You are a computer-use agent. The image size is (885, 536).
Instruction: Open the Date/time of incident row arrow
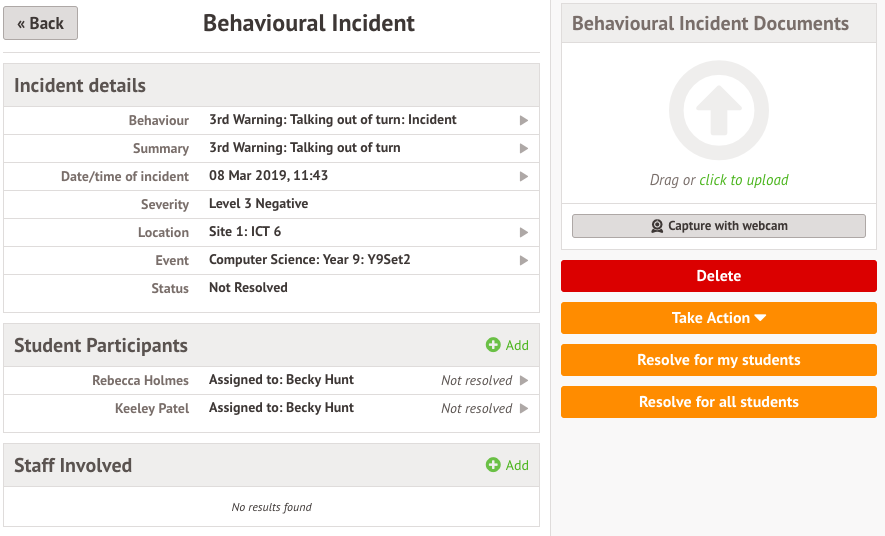(x=523, y=176)
